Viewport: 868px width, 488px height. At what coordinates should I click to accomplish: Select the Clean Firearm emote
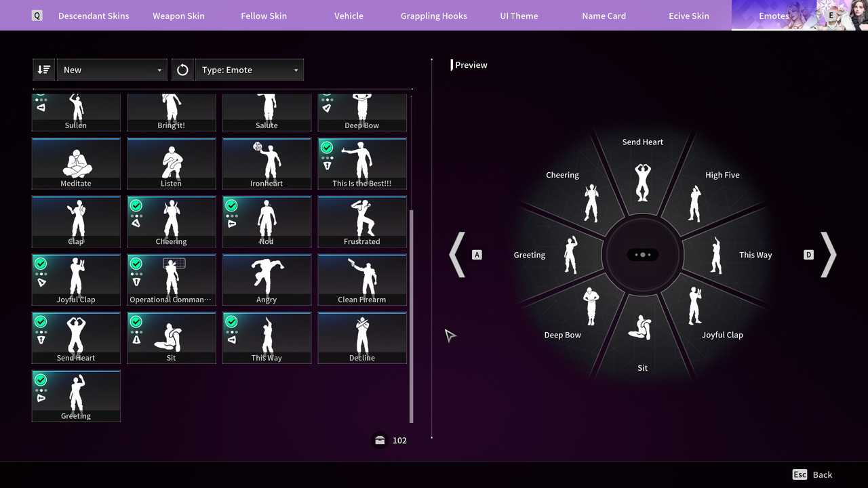click(362, 280)
